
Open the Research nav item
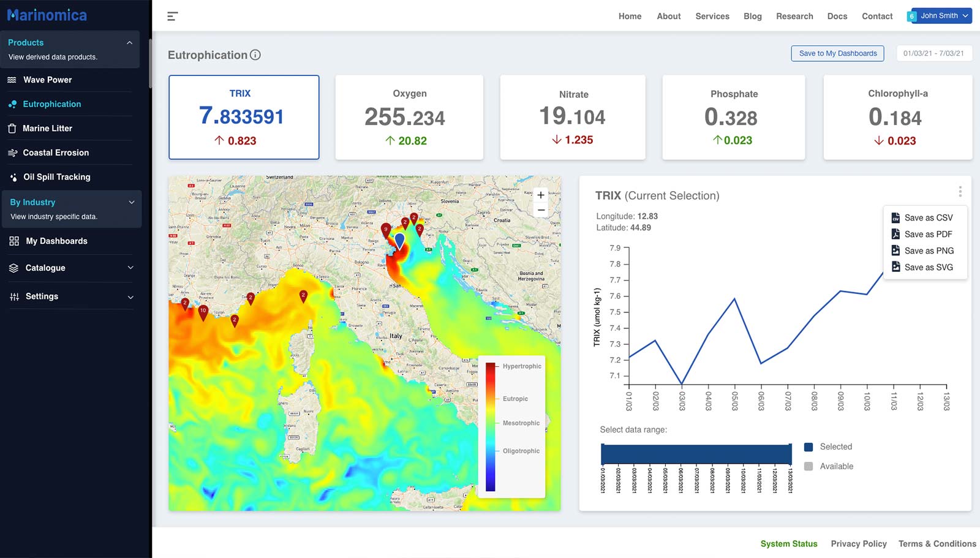pyautogui.click(x=794, y=17)
